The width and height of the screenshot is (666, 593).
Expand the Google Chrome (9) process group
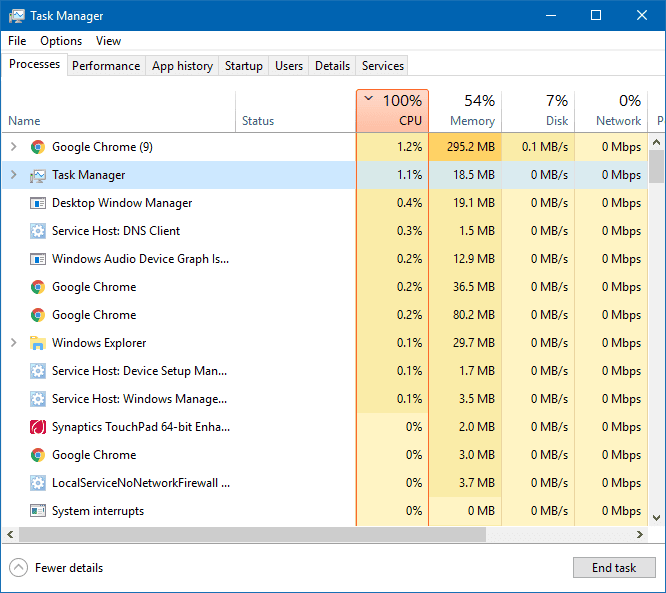(x=14, y=147)
